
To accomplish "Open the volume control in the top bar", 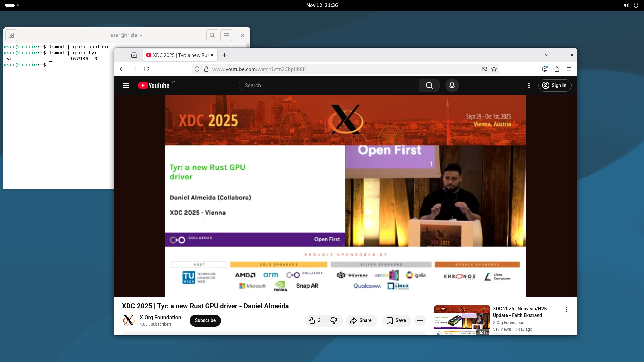I will click(626, 5).
